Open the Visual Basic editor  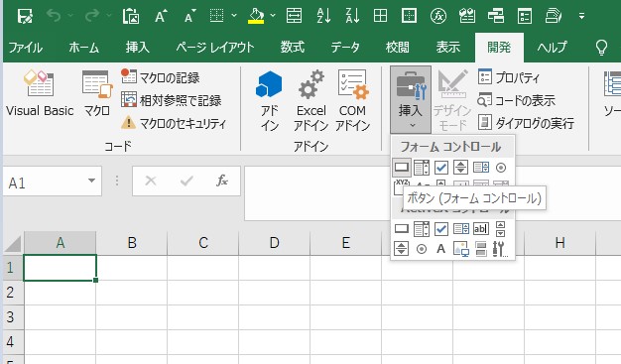tap(40, 93)
